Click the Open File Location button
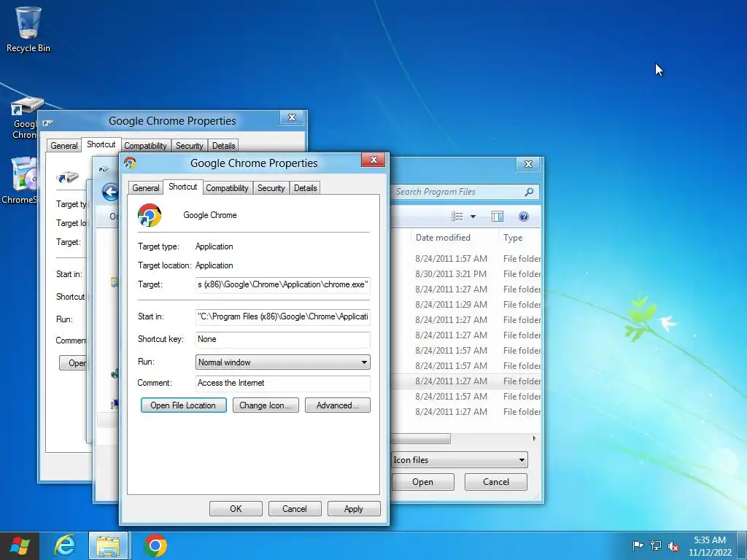 tap(183, 405)
